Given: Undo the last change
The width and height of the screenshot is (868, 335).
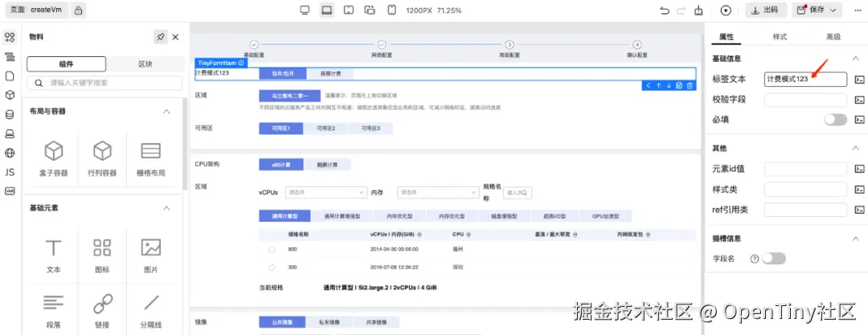Looking at the screenshot, I should 665,10.
